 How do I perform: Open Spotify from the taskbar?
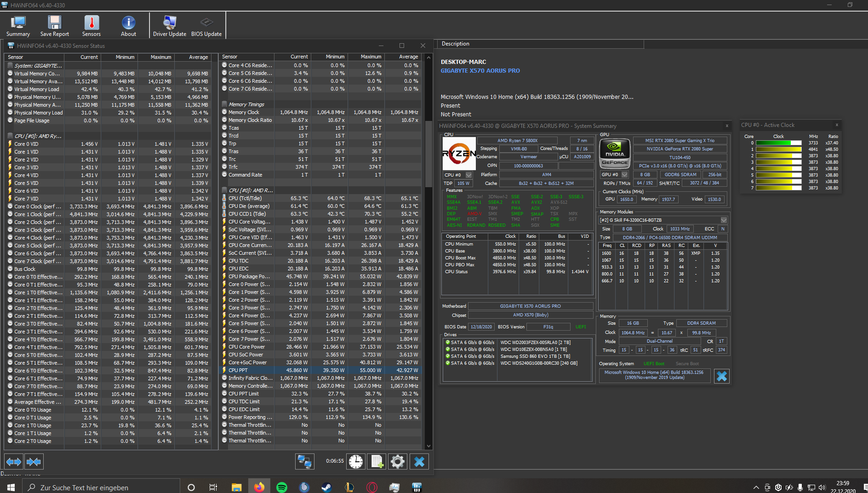click(x=282, y=487)
